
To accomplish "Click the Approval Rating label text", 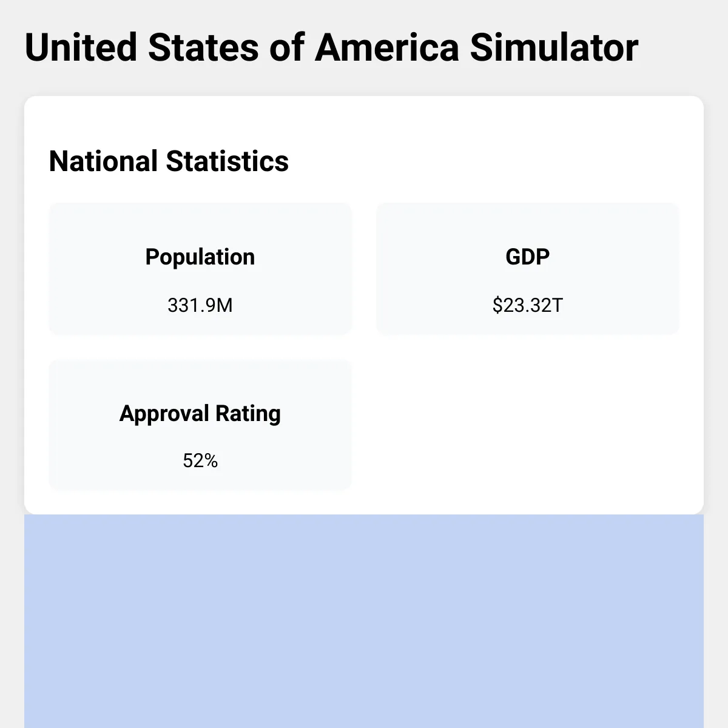I will click(200, 414).
